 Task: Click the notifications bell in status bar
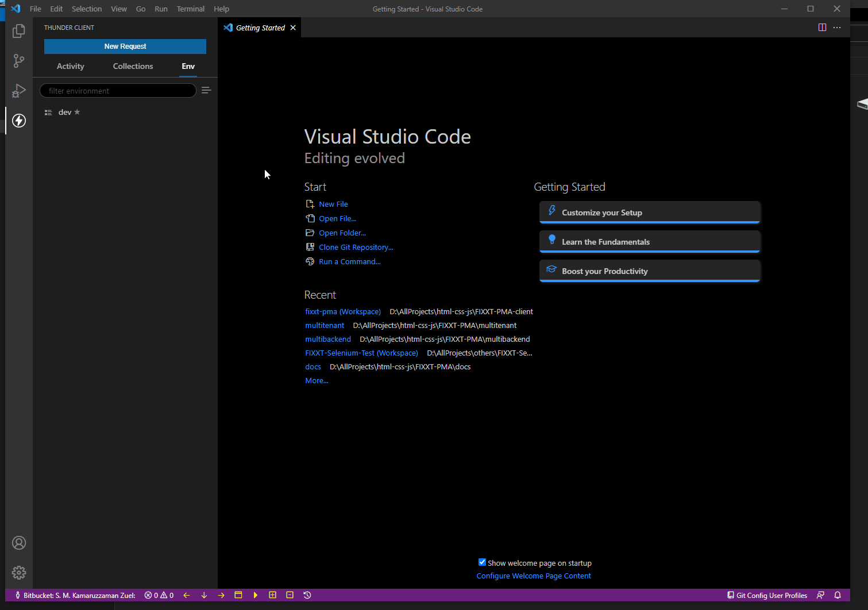coord(837,595)
